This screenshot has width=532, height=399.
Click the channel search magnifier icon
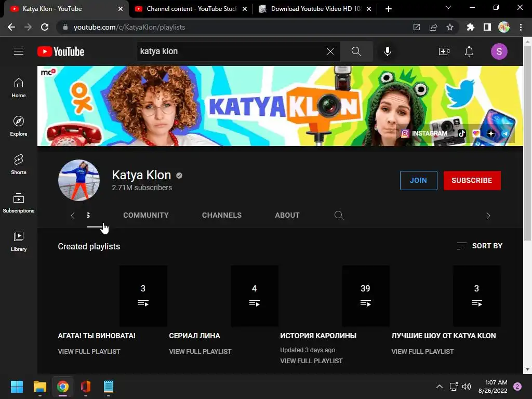point(339,216)
